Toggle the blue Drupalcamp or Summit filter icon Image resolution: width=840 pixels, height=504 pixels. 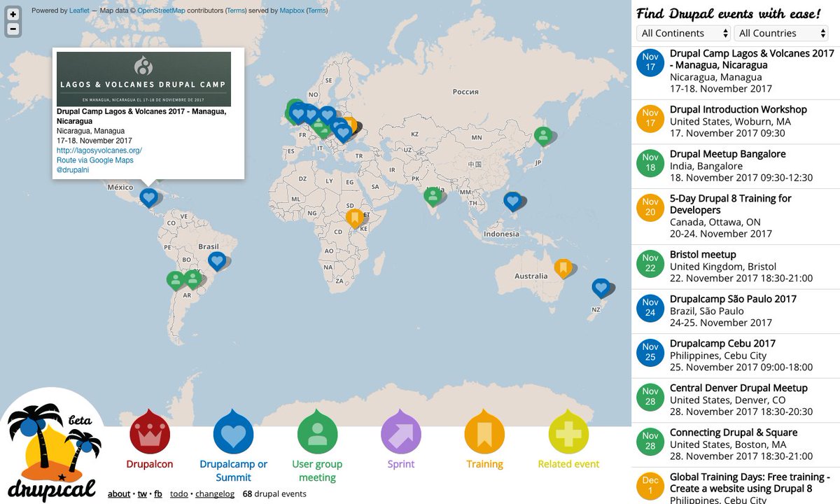click(x=233, y=433)
